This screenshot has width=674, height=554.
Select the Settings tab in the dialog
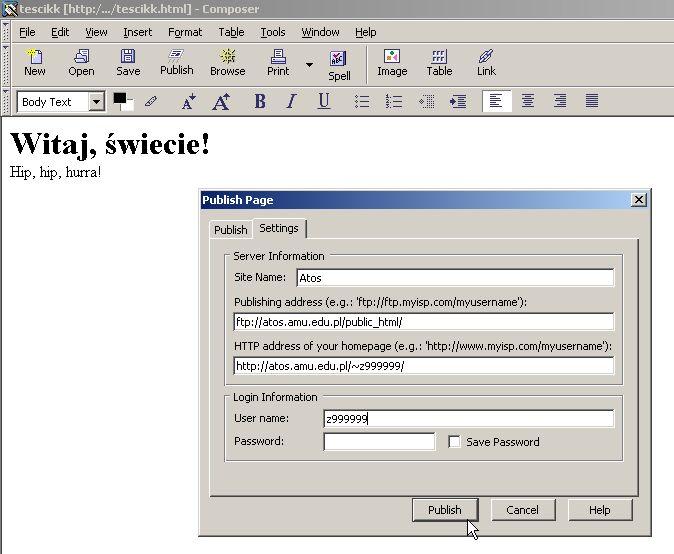pos(279,228)
